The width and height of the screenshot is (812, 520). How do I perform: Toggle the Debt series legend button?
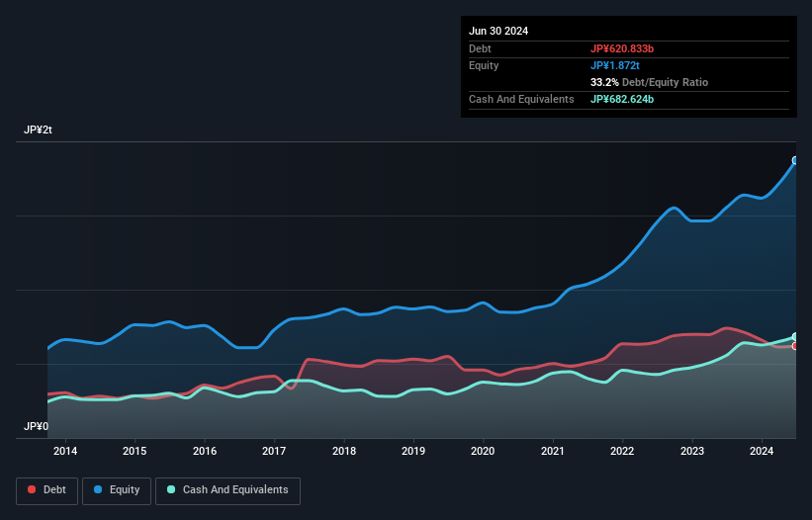tap(46, 490)
